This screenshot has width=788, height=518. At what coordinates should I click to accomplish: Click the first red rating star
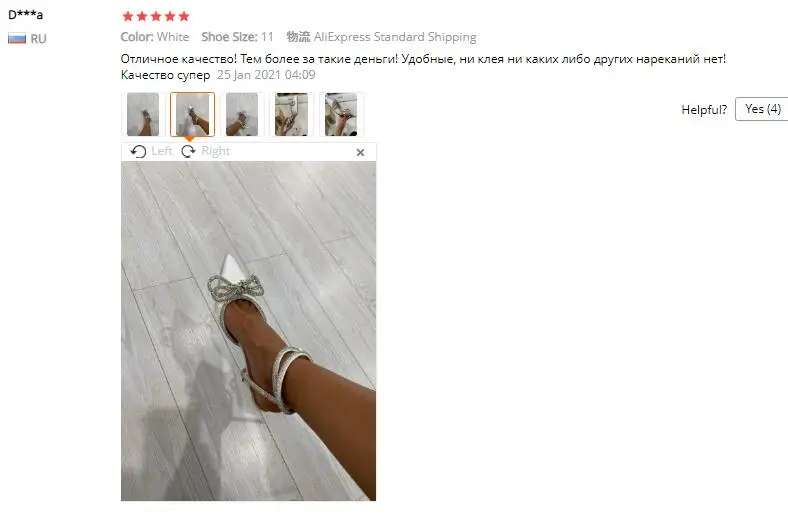point(128,17)
